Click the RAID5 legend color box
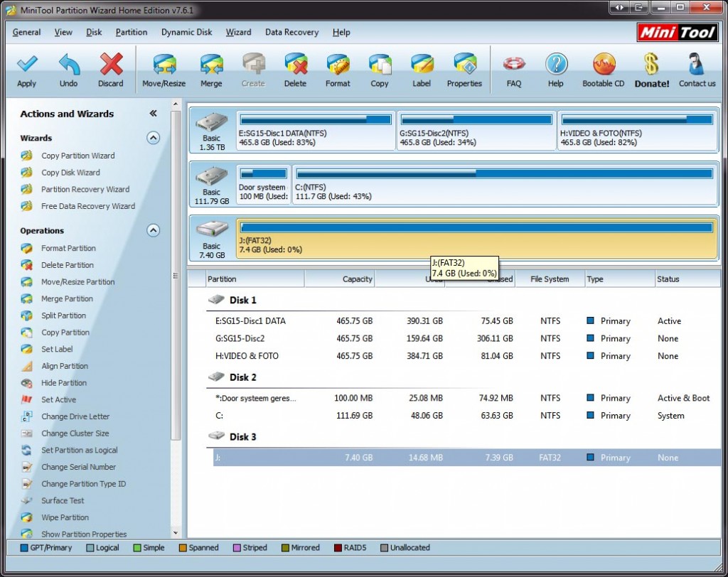This screenshot has height=577, width=728. (x=338, y=548)
